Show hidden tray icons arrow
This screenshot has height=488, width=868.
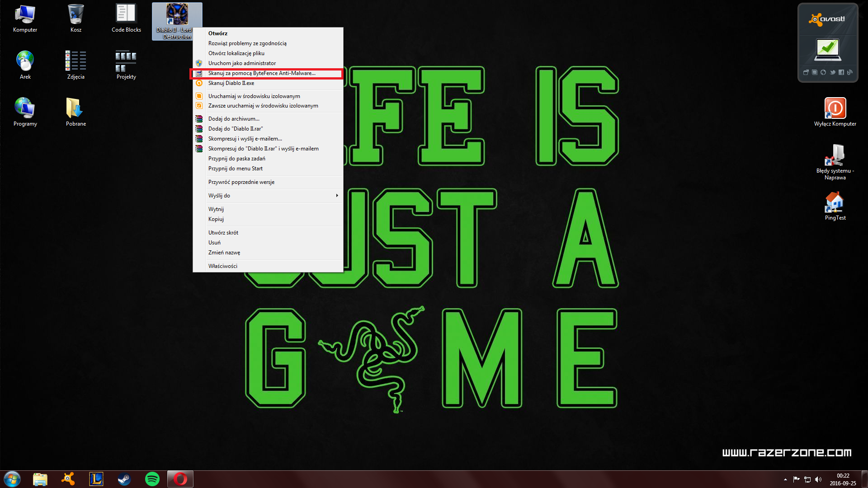click(x=785, y=479)
